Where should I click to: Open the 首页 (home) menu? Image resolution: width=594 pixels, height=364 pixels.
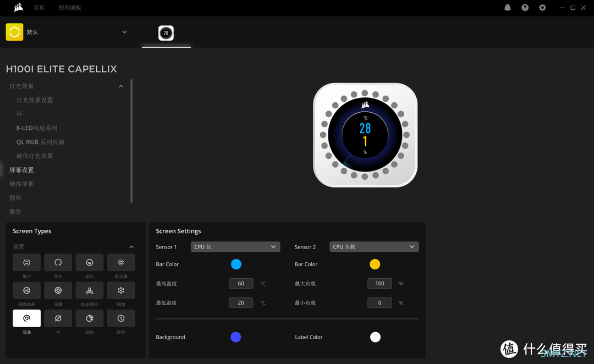[x=38, y=8]
